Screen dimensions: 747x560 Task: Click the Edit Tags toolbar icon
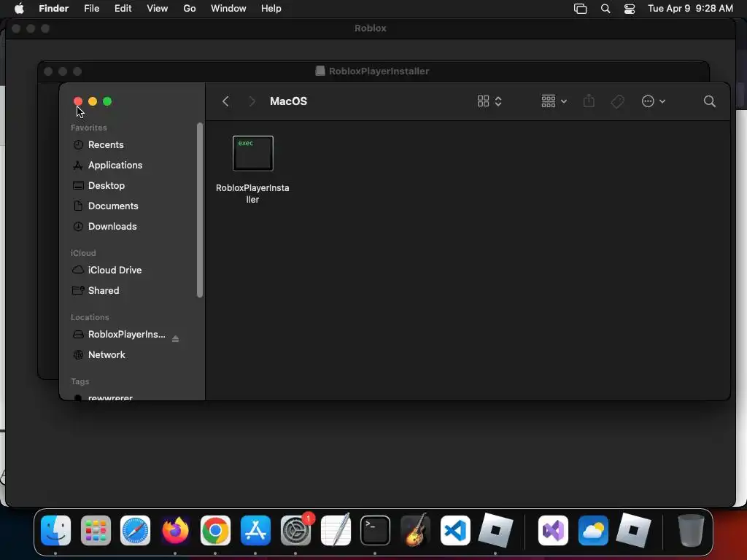pyautogui.click(x=617, y=101)
